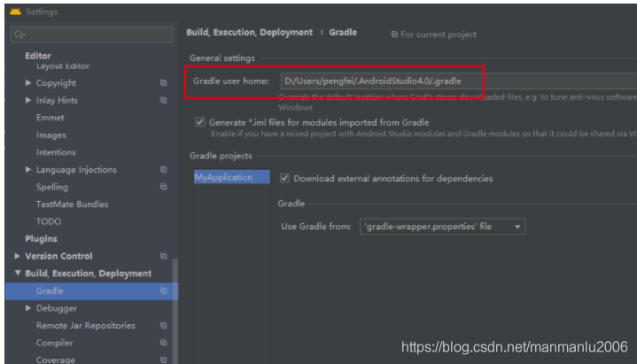Click the project-level icon next to Copyright
Image resolution: width=637 pixels, height=364 pixels.
[x=164, y=83]
